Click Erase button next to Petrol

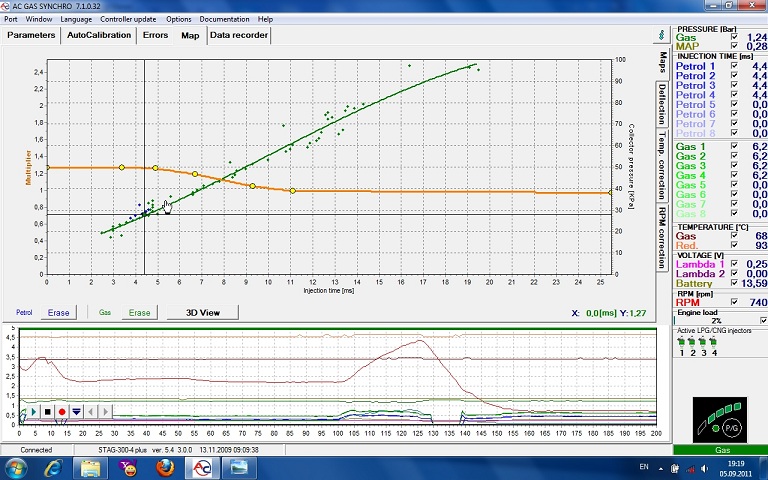(59, 313)
